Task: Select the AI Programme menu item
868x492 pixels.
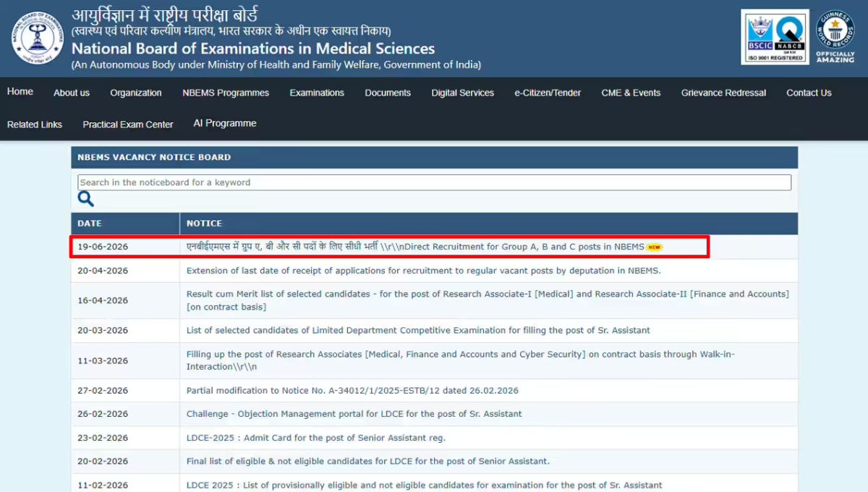Action: click(225, 124)
